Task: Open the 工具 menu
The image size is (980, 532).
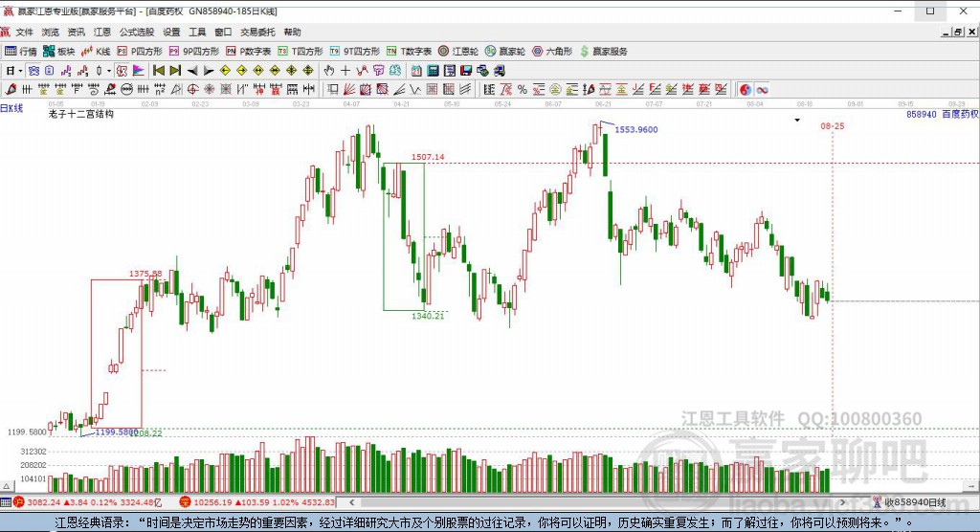Action: pyautogui.click(x=197, y=32)
